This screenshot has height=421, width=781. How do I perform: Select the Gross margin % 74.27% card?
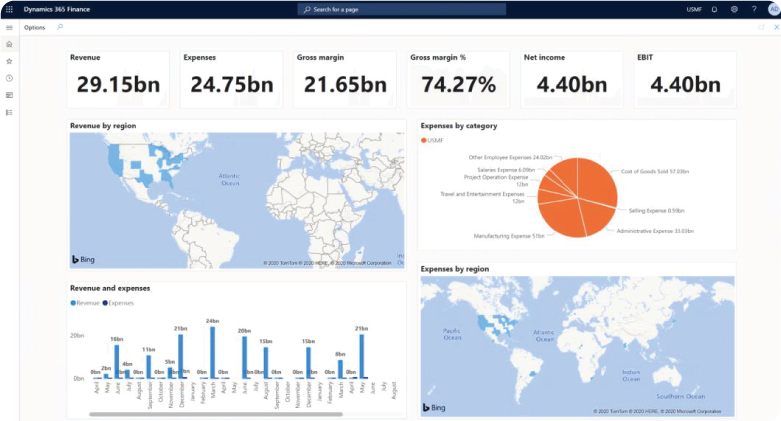pyautogui.click(x=458, y=80)
